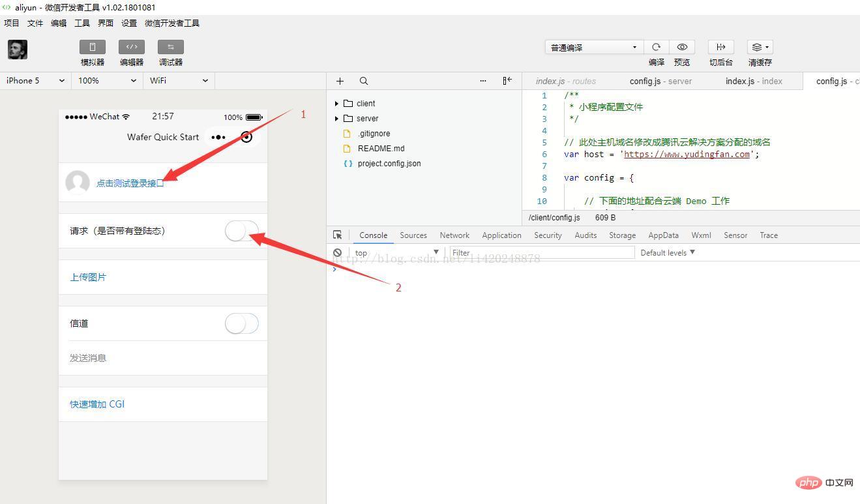Select the Trace devtools tab
Viewport: 860px width, 504px height.
pos(769,235)
